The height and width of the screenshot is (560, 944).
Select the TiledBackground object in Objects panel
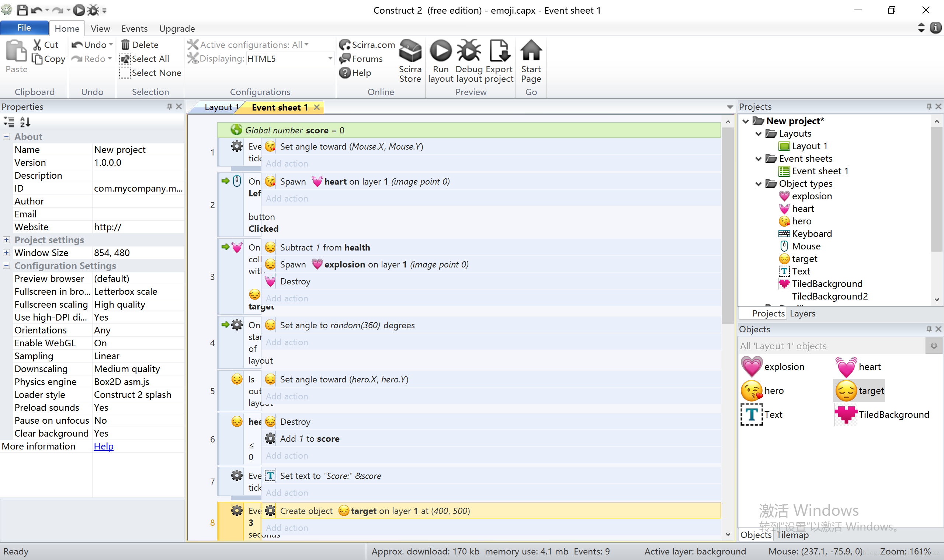coord(882,414)
